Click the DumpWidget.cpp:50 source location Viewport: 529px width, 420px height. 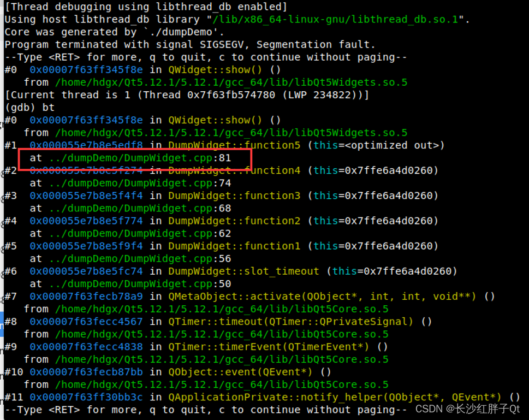click(x=140, y=284)
